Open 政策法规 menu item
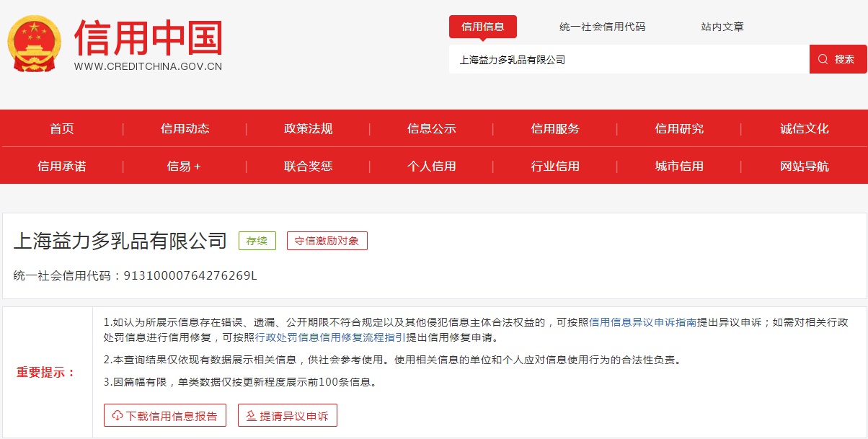 [x=309, y=129]
